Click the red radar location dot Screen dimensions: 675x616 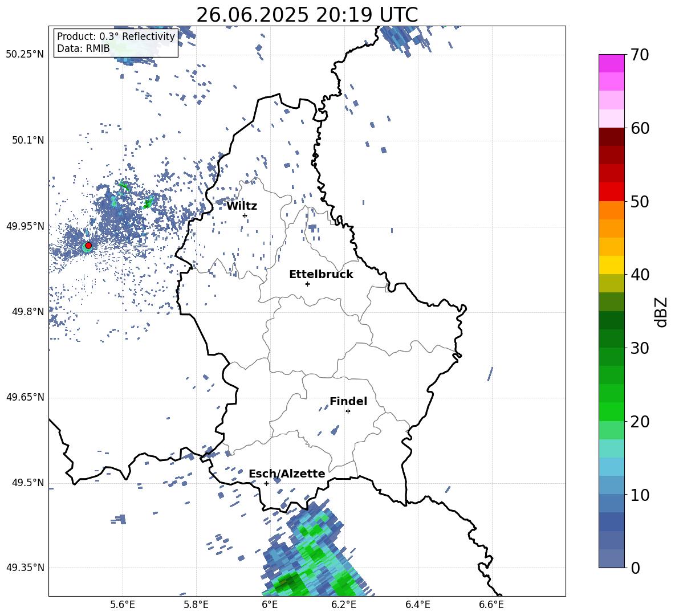(88, 246)
